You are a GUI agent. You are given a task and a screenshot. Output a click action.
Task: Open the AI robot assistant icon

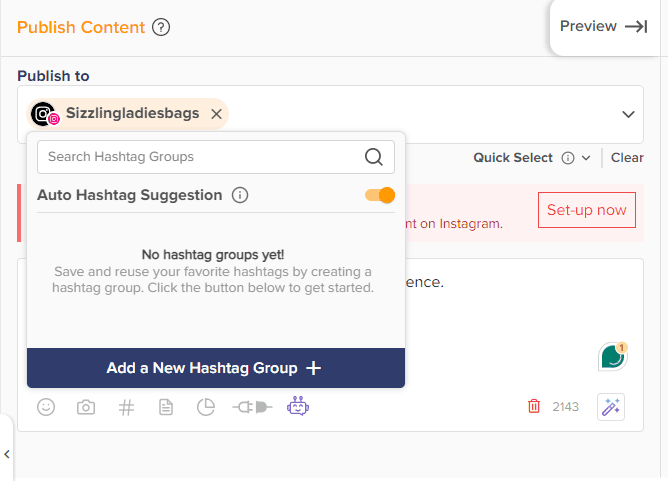[298, 406]
